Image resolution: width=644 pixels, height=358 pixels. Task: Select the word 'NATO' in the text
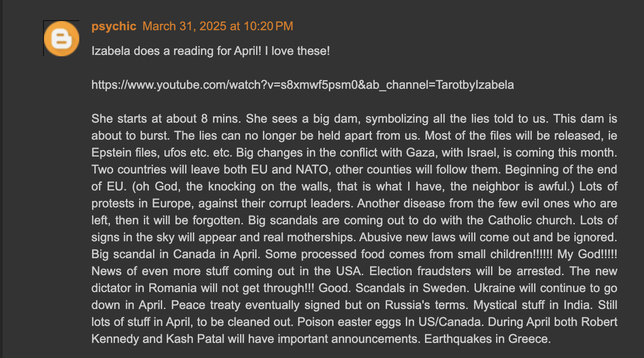tap(318, 169)
